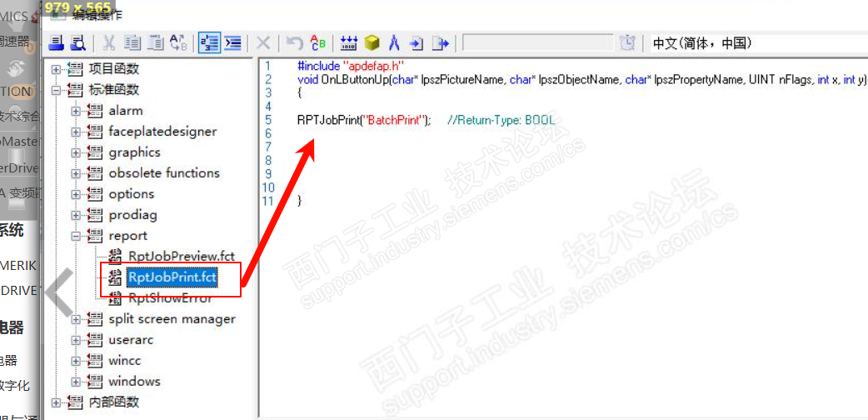The width and height of the screenshot is (868, 420).
Task: Collapse the 标准函数 tree node
Action: click(x=56, y=90)
